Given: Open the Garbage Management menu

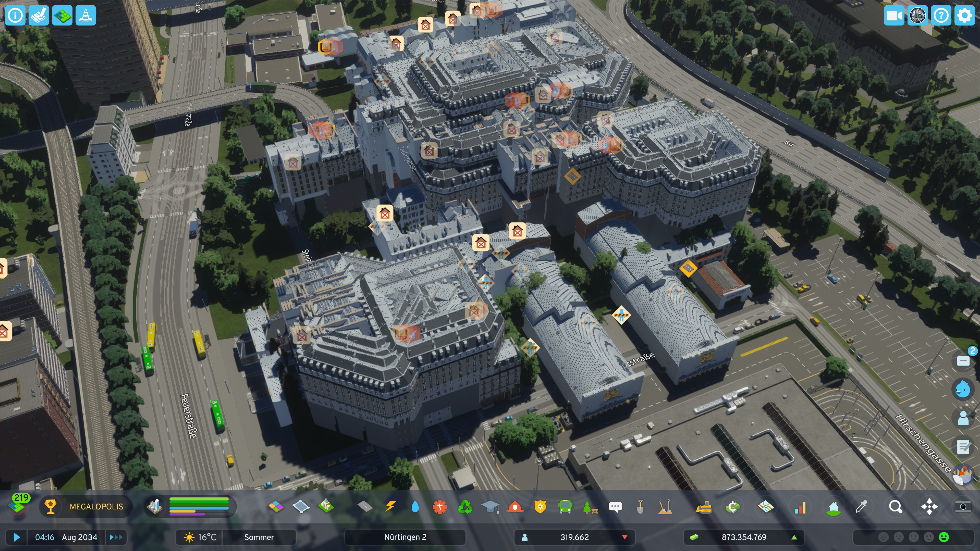Looking at the screenshot, I should 465,507.
